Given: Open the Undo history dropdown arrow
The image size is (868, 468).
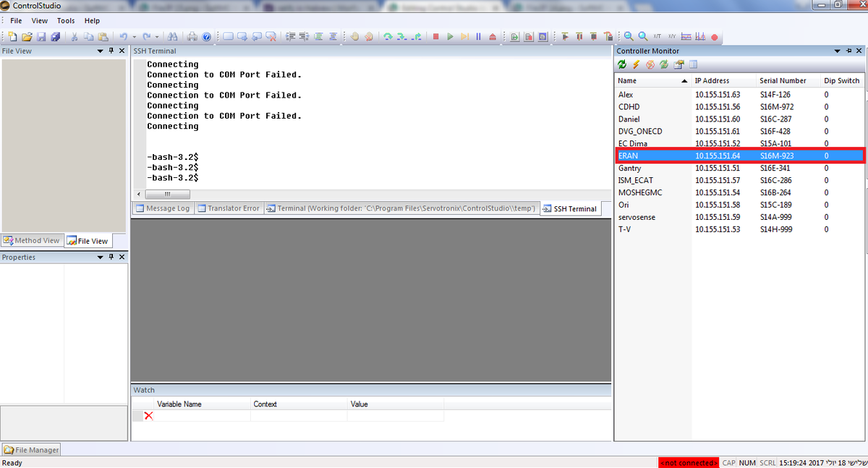Looking at the screenshot, I should click(x=135, y=36).
